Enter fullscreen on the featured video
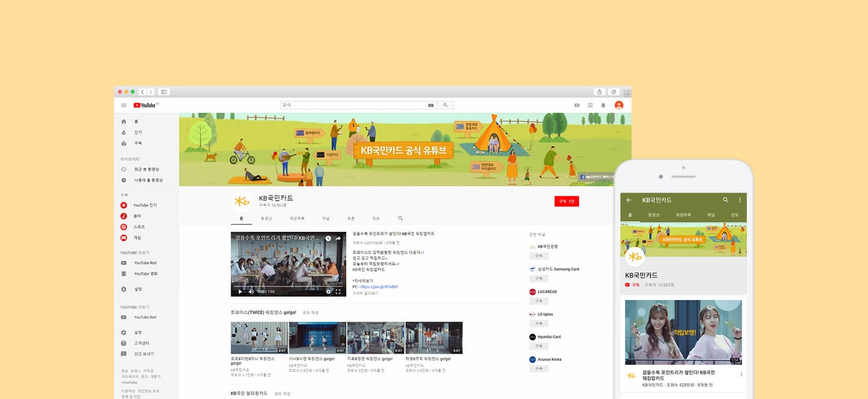Image resolution: width=868 pixels, height=399 pixels. [339, 291]
